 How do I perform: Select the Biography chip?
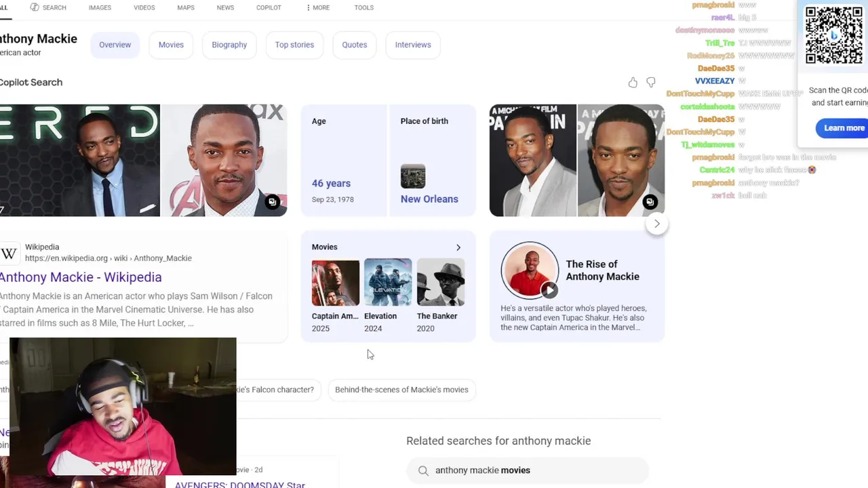coord(229,45)
